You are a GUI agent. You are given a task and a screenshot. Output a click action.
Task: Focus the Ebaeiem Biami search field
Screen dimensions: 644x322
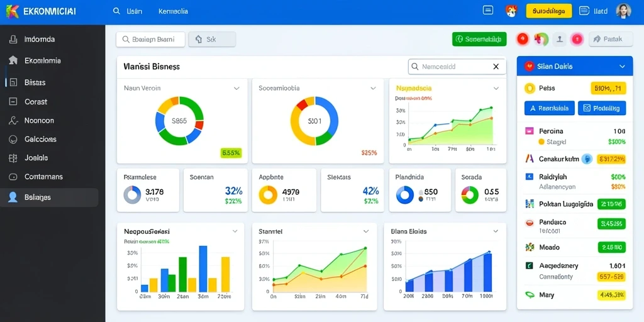(x=150, y=40)
